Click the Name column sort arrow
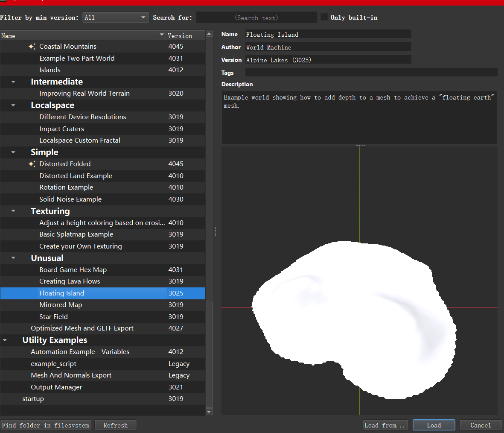The width and height of the screenshot is (504, 433). [162, 35]
